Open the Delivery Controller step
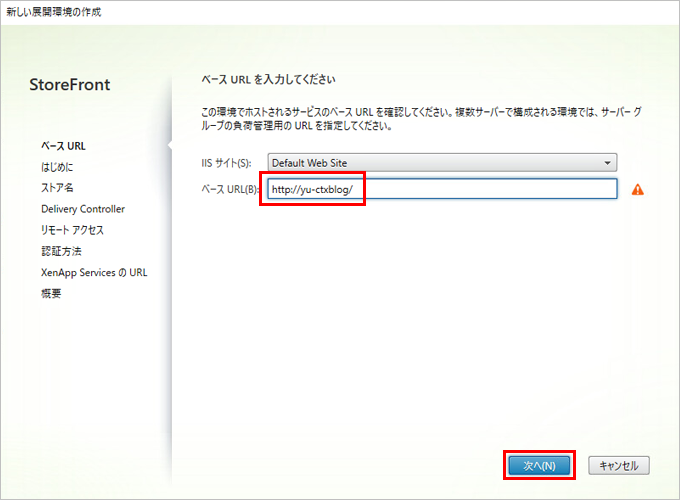680x500 pixels. coord(83,209)
